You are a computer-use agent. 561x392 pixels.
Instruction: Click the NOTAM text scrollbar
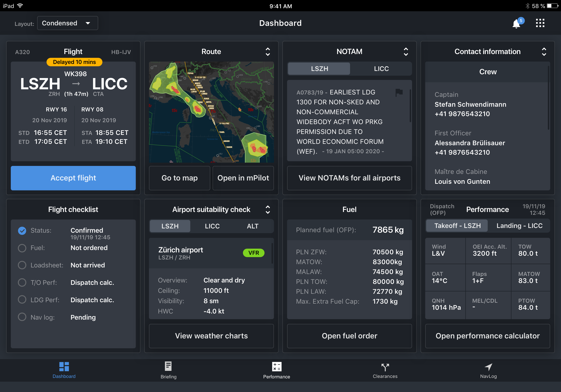pos(410,106)
